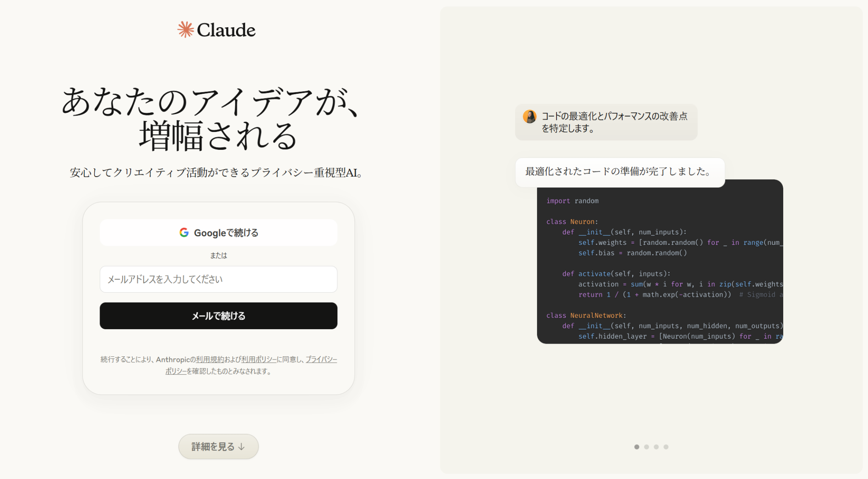Select the second carousel dot

[647, 447]
